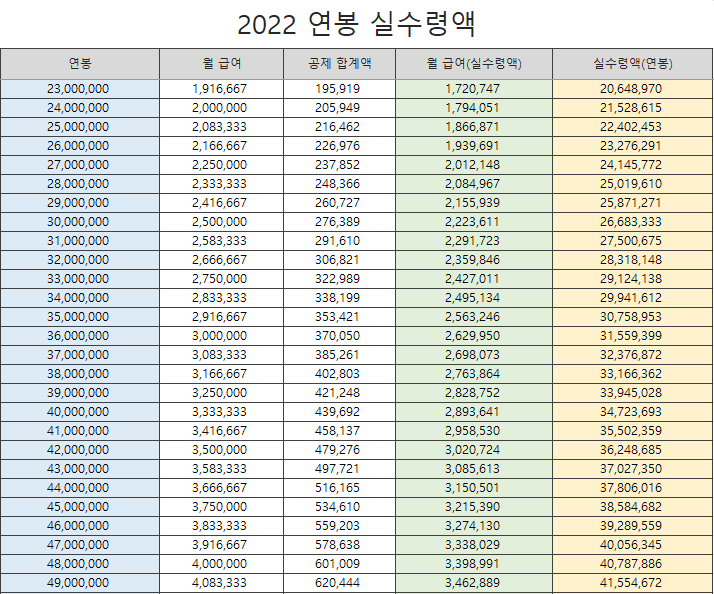Click the 월 급여 column header

tap(221, 63)
